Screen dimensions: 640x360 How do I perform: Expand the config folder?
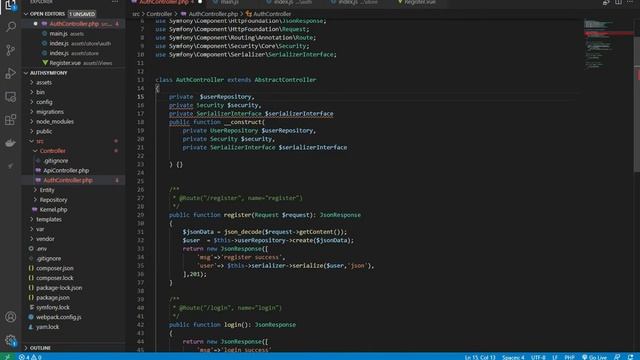tap(74, 102)
